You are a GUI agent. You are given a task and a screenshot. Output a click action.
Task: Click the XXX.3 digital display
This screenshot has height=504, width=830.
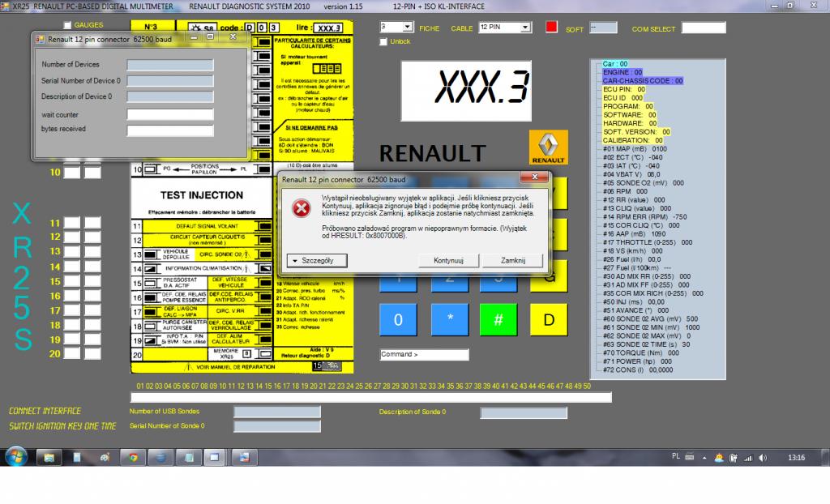pos(466,91)
